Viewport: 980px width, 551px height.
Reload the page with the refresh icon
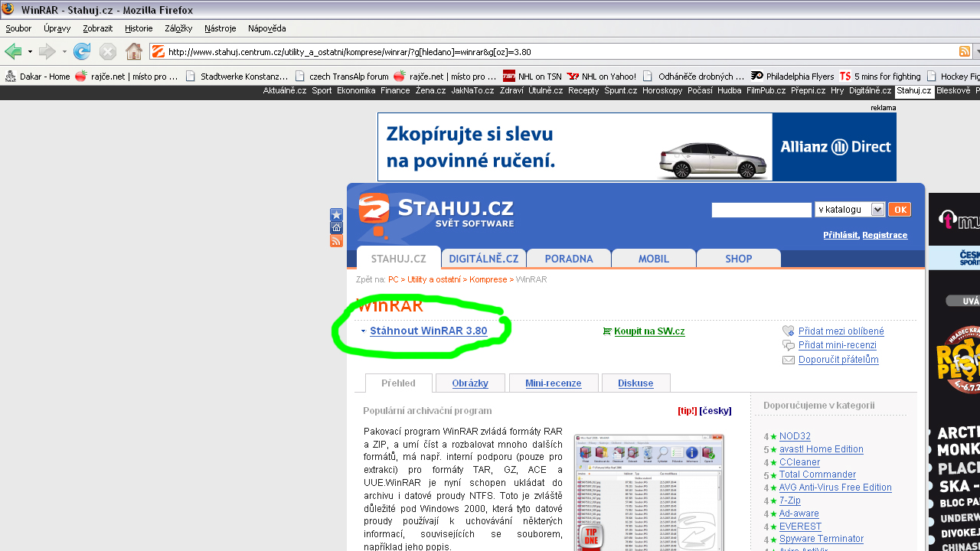click(82, 52)
